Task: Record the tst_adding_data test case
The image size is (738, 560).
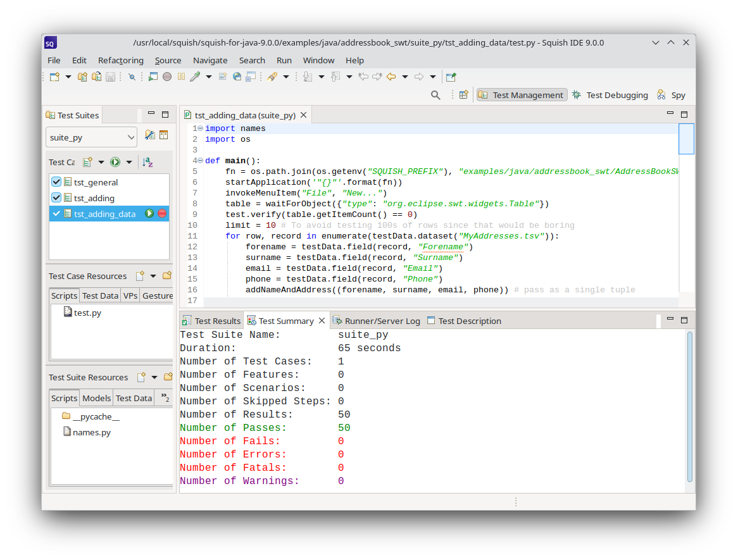Action: 162,214
